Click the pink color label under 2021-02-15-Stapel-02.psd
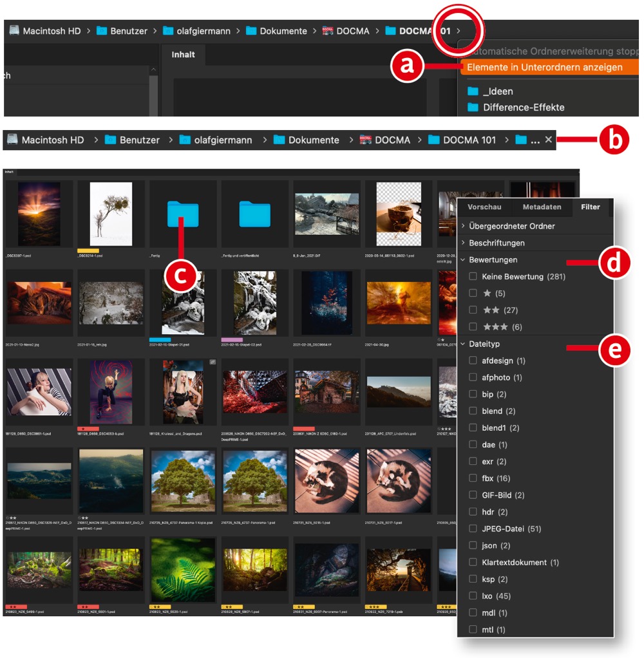This screenshot has height=658, width=644. (232, 339)
